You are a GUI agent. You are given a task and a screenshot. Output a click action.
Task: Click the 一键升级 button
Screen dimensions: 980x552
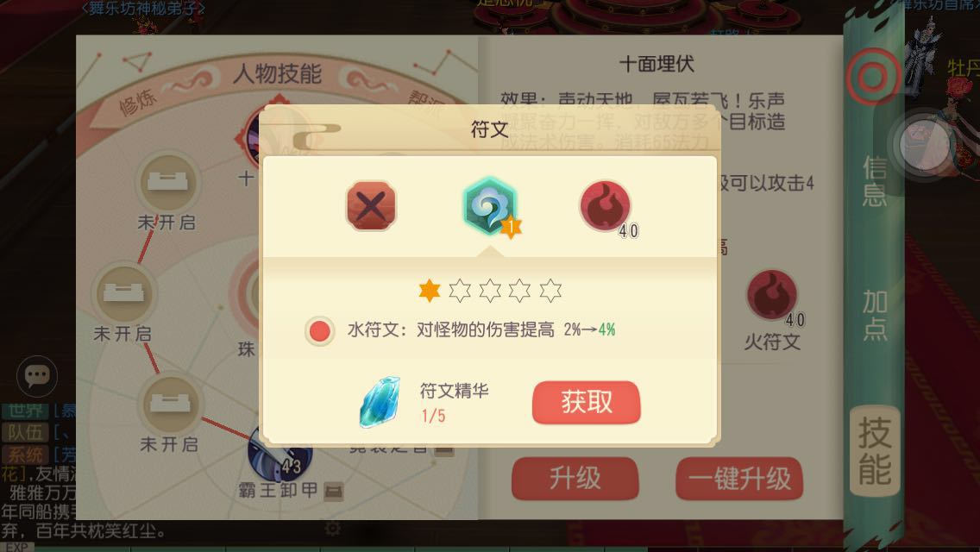click(x=739, y=478)
